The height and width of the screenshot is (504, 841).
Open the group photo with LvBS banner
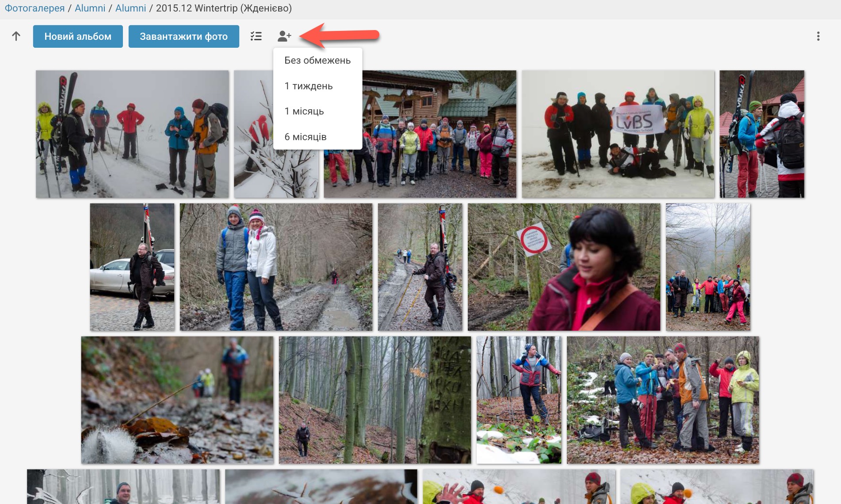pos(618,134)
